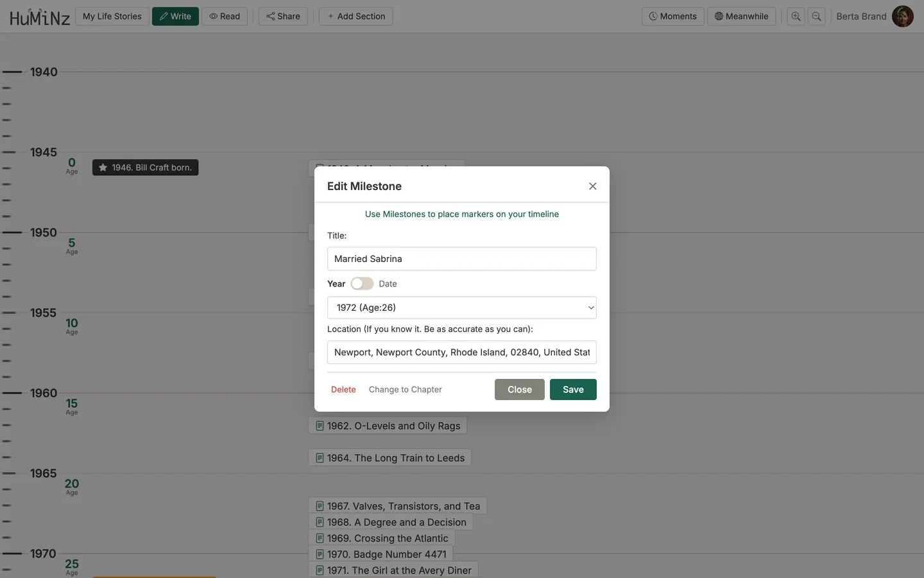Image resolution: width=924 pixels, height=578 pixels.
Task: Open Berta Brand's profile avatar
Action: 903,16
